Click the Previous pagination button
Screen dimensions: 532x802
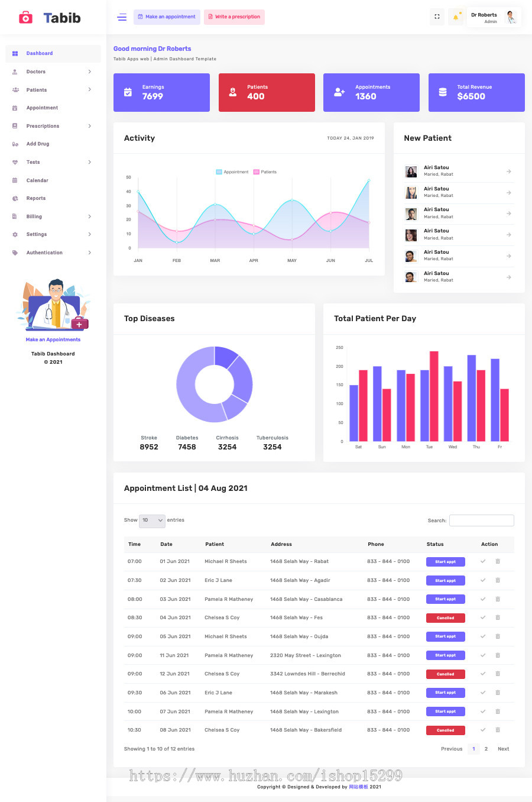tap(452, 749)
